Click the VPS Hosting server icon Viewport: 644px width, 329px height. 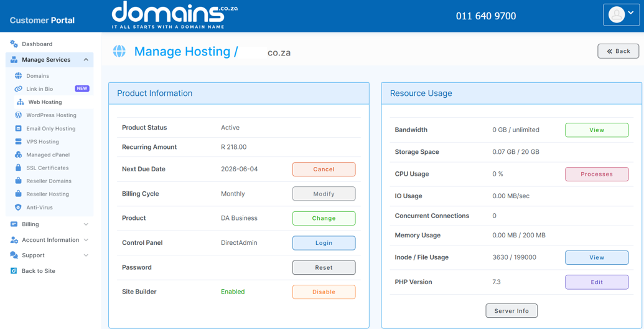(18, 141)
